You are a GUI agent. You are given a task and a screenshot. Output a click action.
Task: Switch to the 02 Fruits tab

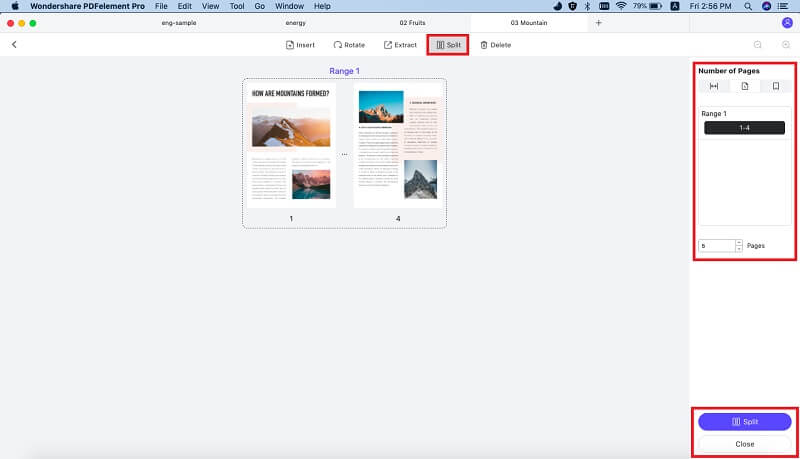[415, 22]
